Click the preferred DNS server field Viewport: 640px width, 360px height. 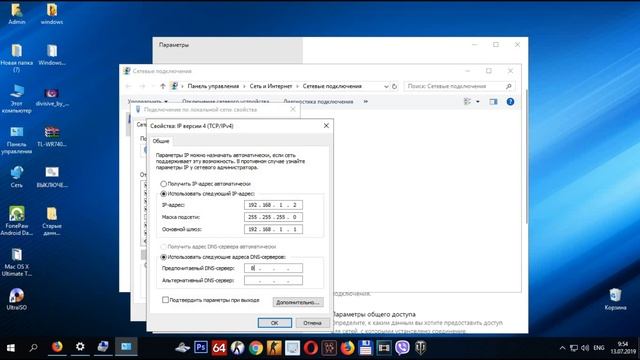tap(273, 268)
